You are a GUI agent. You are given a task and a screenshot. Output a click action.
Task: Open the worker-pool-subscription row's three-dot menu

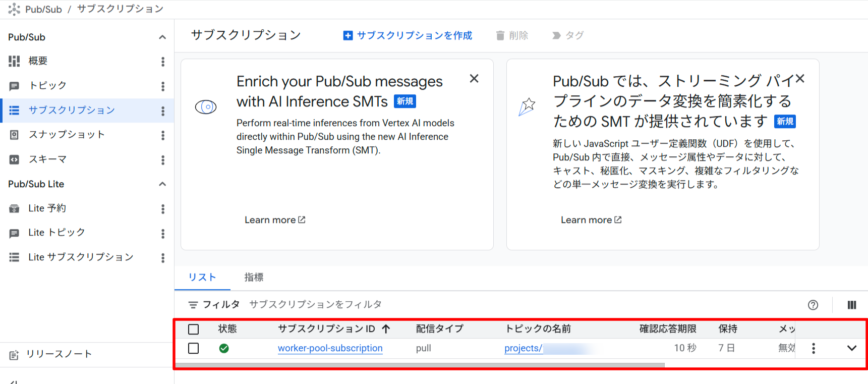[813, 348]
